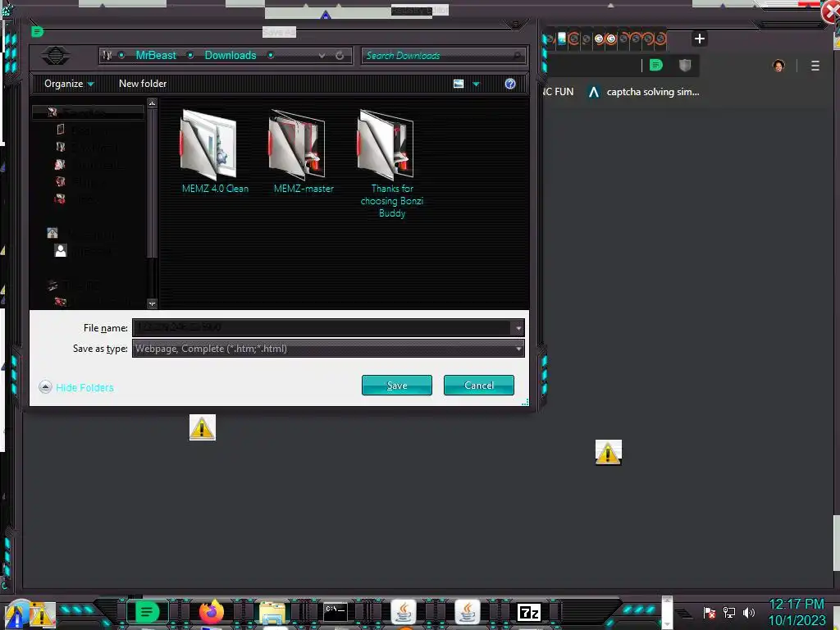Image resolution: width=840 pixels, height=630 pixels.
Task: Open File Explorer from the taskbar
Action: point(272,612)
